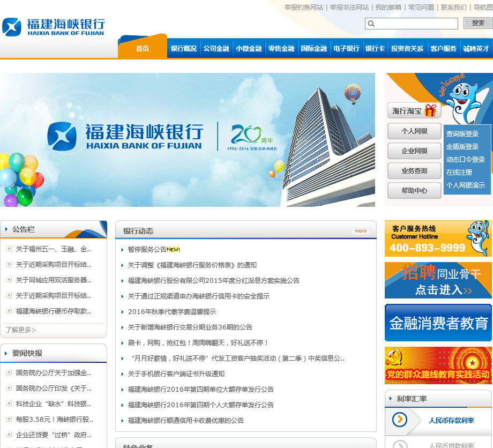Open the 电子银行 menu
Screen dimensions: 493x448
(x=346, y=48)
